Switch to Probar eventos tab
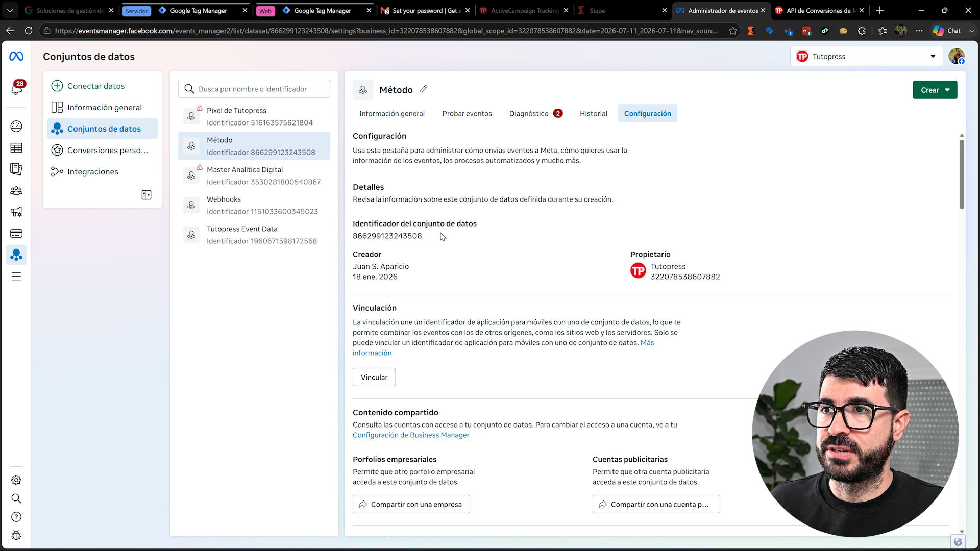This screenshot has width=980, height=551. pos(467,113)
